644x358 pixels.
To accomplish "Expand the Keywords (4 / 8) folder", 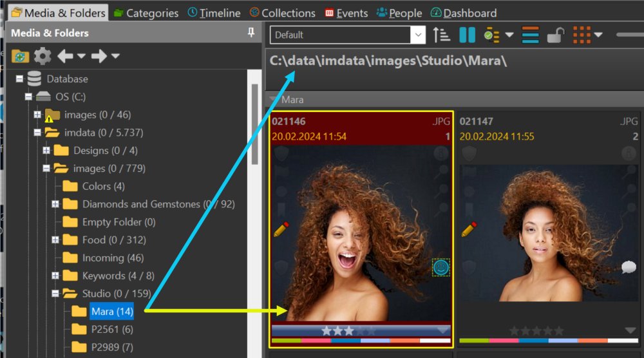I will 55,276.
